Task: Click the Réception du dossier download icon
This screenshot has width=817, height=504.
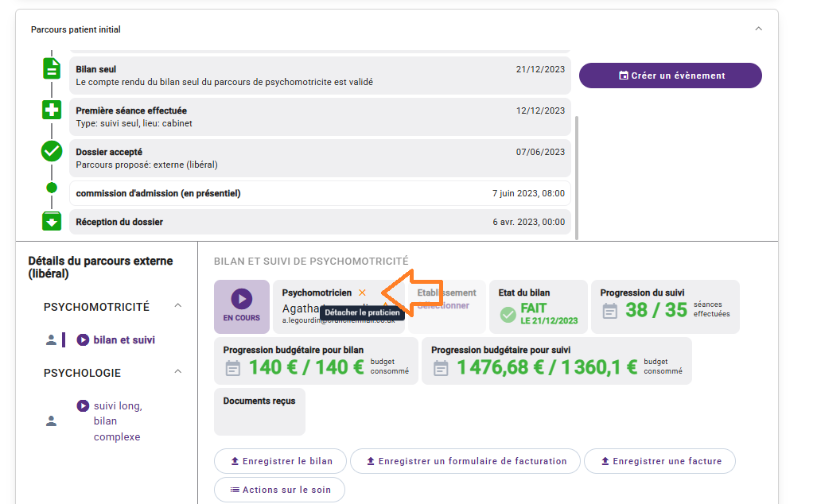Action: 52,222
